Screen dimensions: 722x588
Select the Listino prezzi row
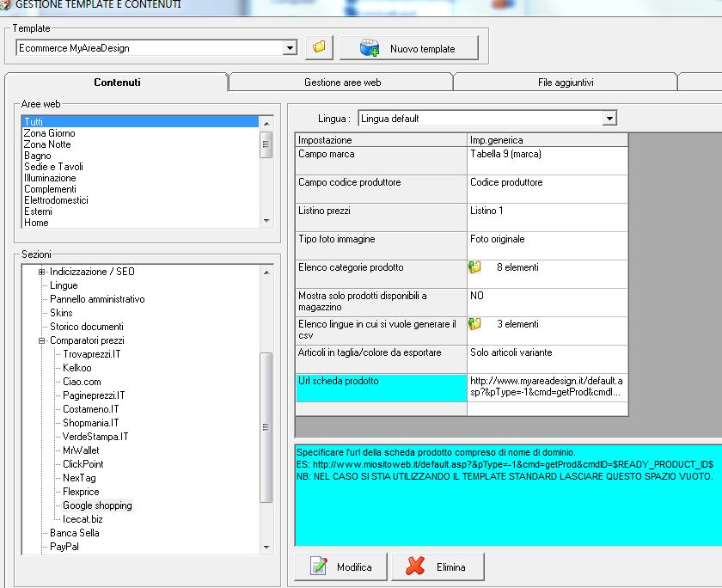(381, 217)
